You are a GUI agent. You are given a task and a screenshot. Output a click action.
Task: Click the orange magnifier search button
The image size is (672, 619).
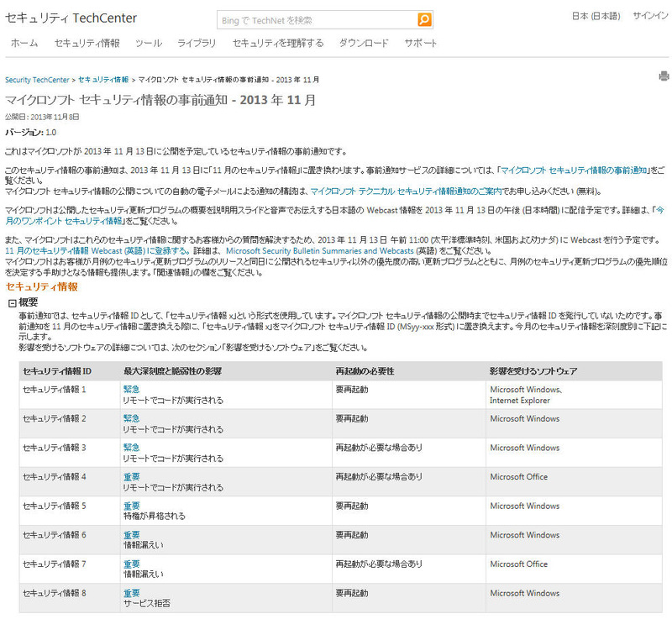[424, 18]
